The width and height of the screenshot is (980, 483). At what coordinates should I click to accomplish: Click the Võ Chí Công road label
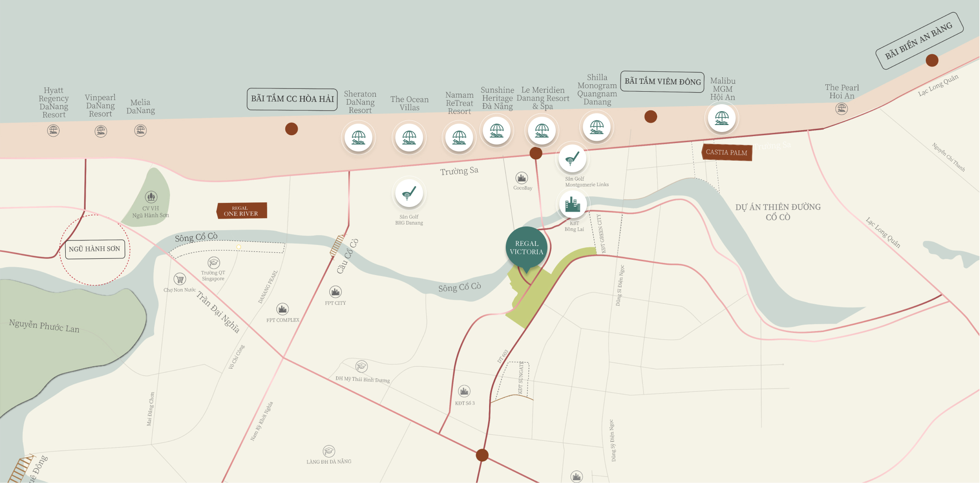click(236, 357)
